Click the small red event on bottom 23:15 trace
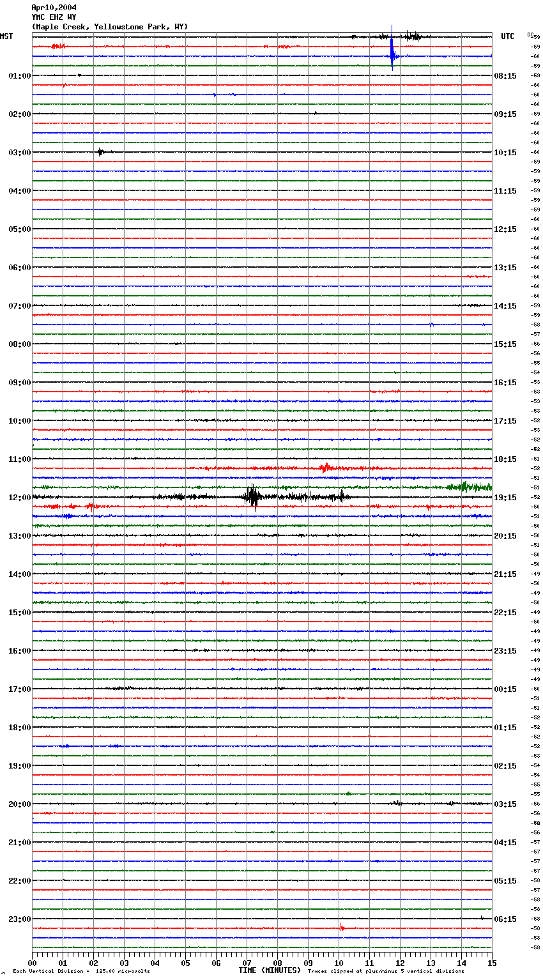This screenshot has height=980, width=543. tap(342, 928)
